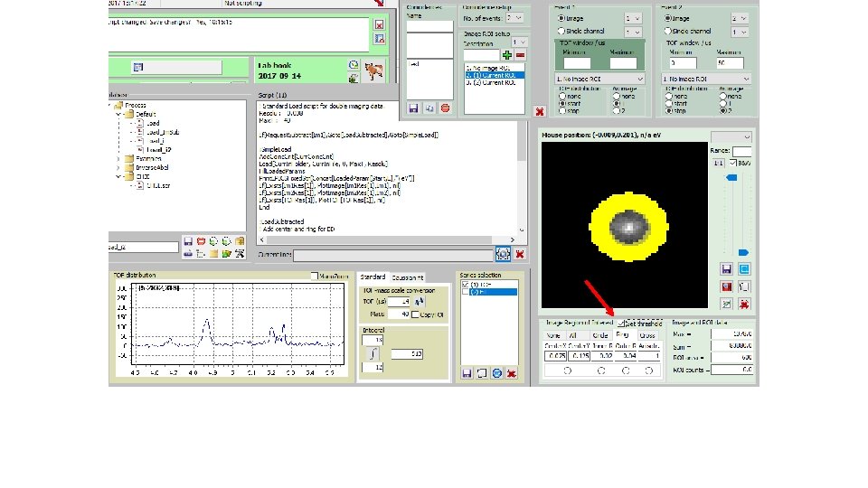The image size is (868, 488).
Task: Select the (1) Current ROI list entry
Action: pos(489,74)
